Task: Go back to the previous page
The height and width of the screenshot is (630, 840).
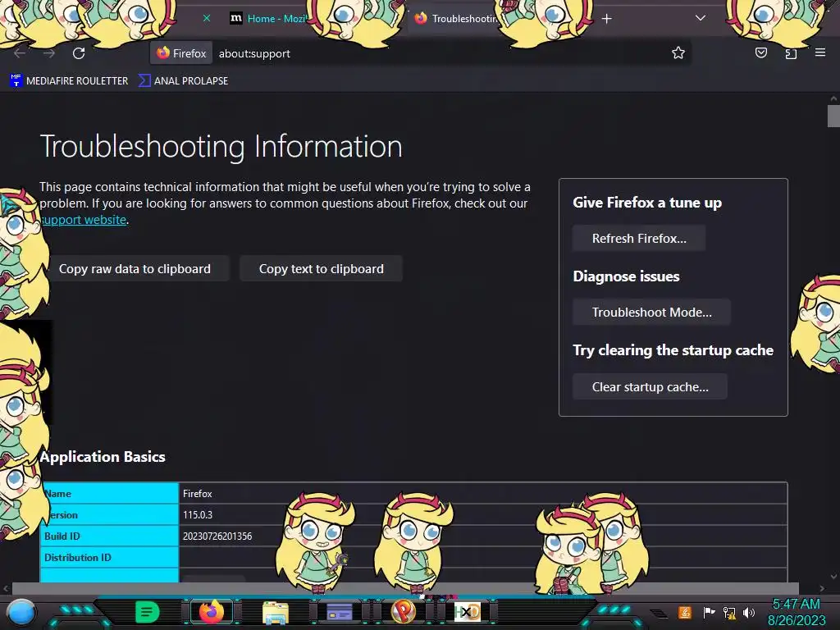Action: 20,53
